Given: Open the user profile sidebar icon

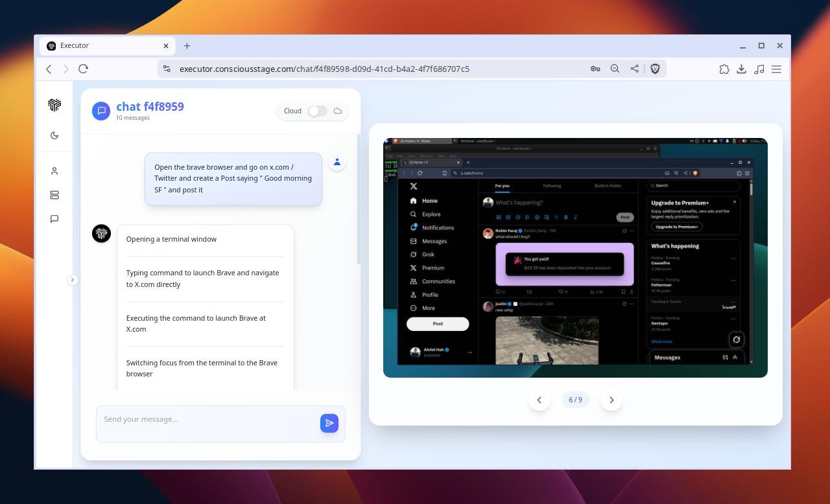Looking at the screenshot, I should click(54, 171).
